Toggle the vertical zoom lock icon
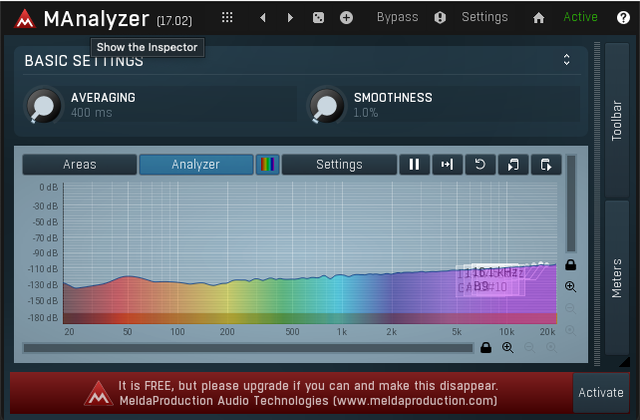The height and width of the screenshot is (420, 640). pyautogui.click(x=571, y=265)
